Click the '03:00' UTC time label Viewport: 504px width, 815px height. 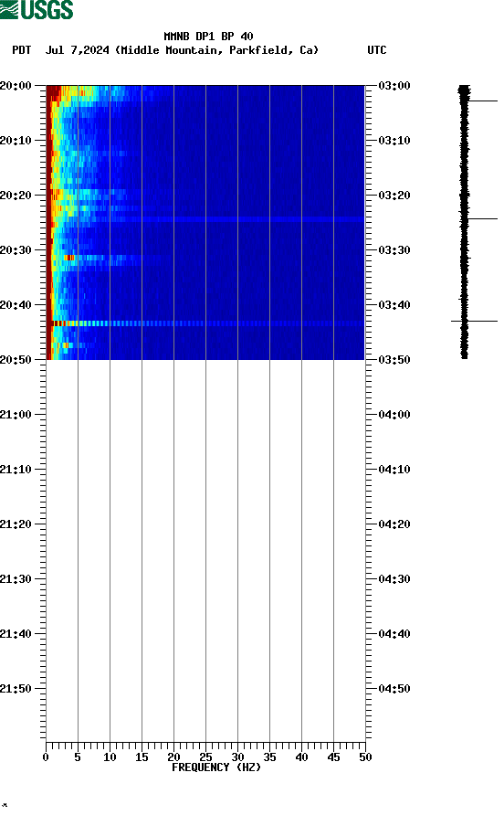[x=394, y=86]
